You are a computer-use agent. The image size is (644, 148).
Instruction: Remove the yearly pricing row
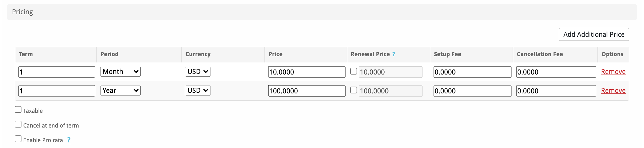coord(613,91)
